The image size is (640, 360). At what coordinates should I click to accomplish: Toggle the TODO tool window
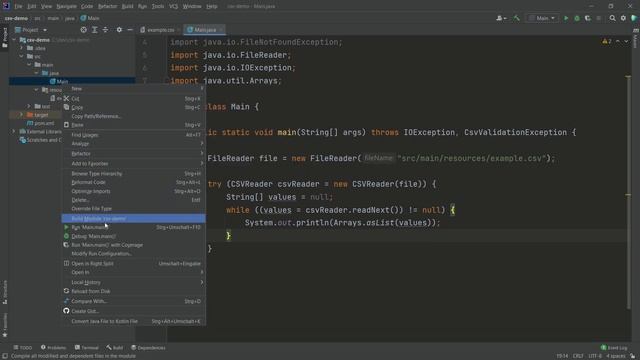(x=22, y=347)
